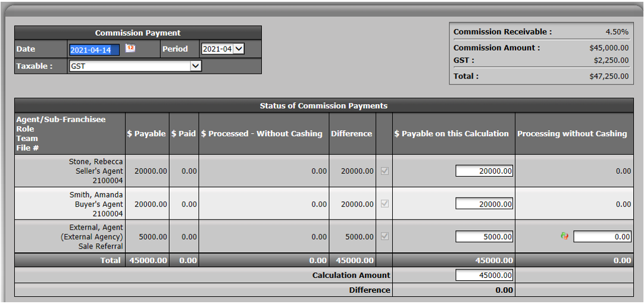This screenshot has width=644, height=304.
Task: Click the $ Payable column header
Action: pos(146,134)
